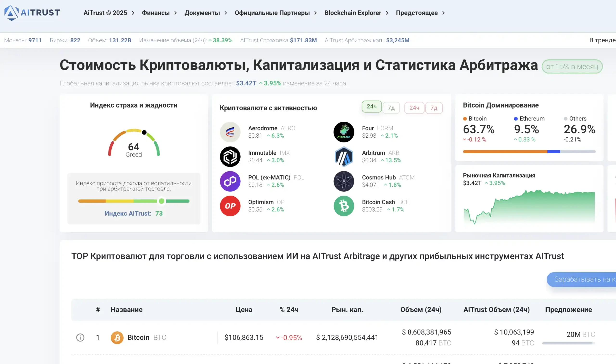This screenshot has height=364, width=616.
Task: Open the Официальные Партнеры menu
Action: pyautogui.click(x=272, y=13)
